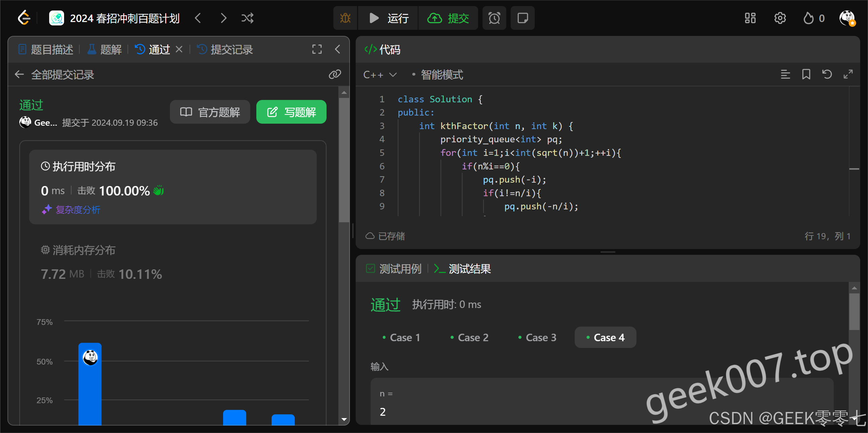Image resolution: width=868 pixels, height=433 pixels.
Task: Click the debug bug icon
Action: coord(345,18)
